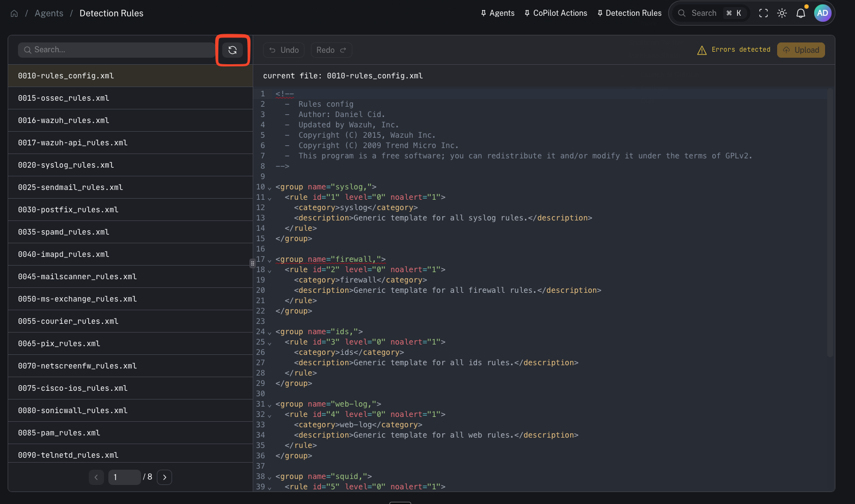The width and height of the screenshot is (855, 504).
Task: Collapse the firewall group fold on line 17
Action: [x=269, y=260]
